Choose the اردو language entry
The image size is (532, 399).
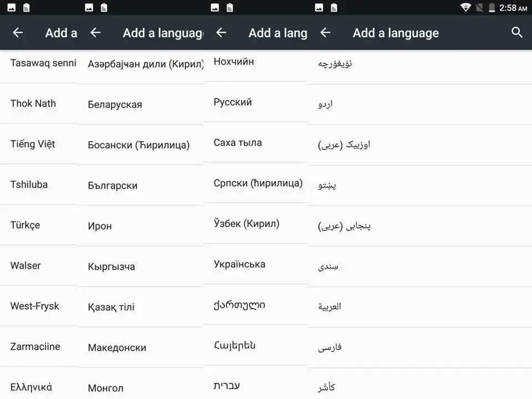tap(326, 104)
